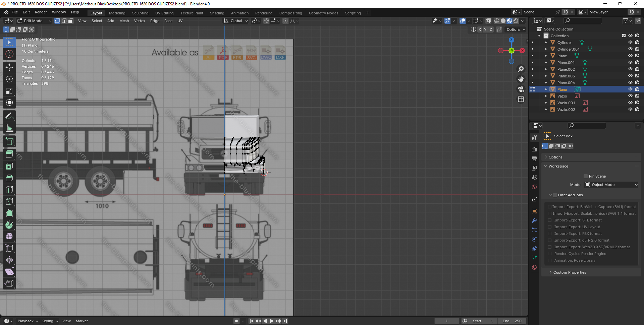The width and height of the screenshot is (644, 325).
Task: Click the End frame field
Action: click(512, 321)
